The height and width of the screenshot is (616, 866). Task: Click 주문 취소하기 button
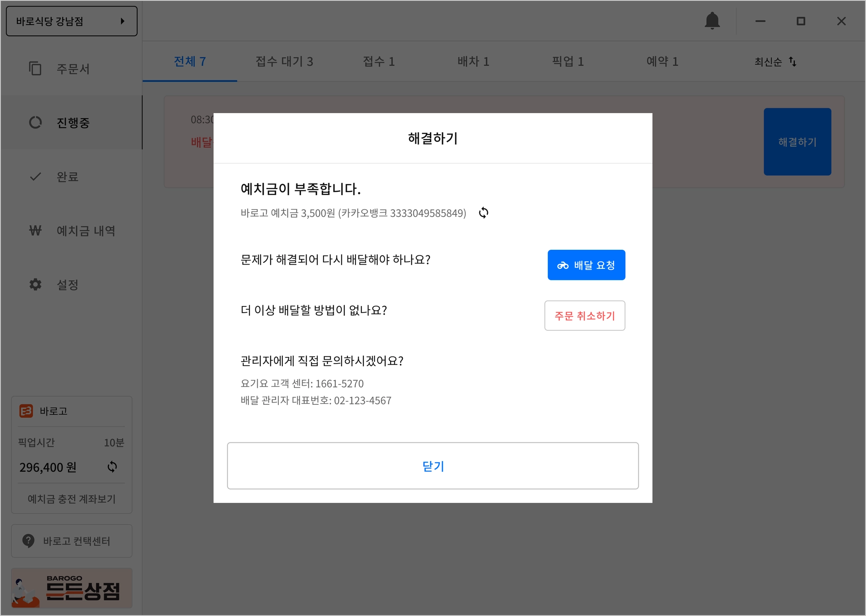(585, 316)
